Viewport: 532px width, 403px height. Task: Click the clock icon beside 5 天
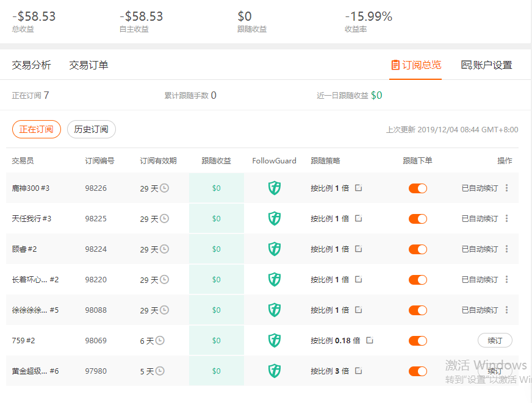coord(160,371)
